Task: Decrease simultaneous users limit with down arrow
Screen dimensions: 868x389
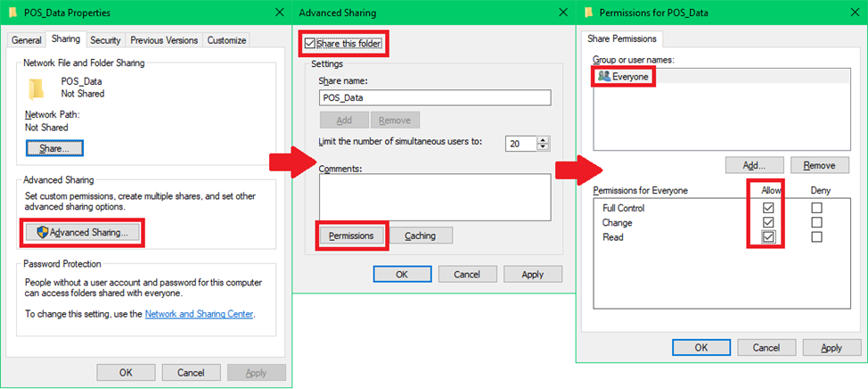Action: pyautogui.click(x=543, y=146)
